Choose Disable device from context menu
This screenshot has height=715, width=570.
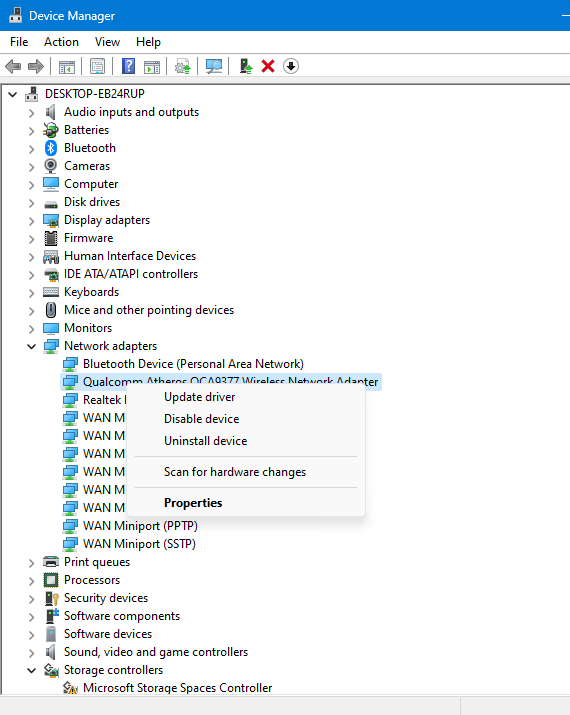[x=245, y=419]
